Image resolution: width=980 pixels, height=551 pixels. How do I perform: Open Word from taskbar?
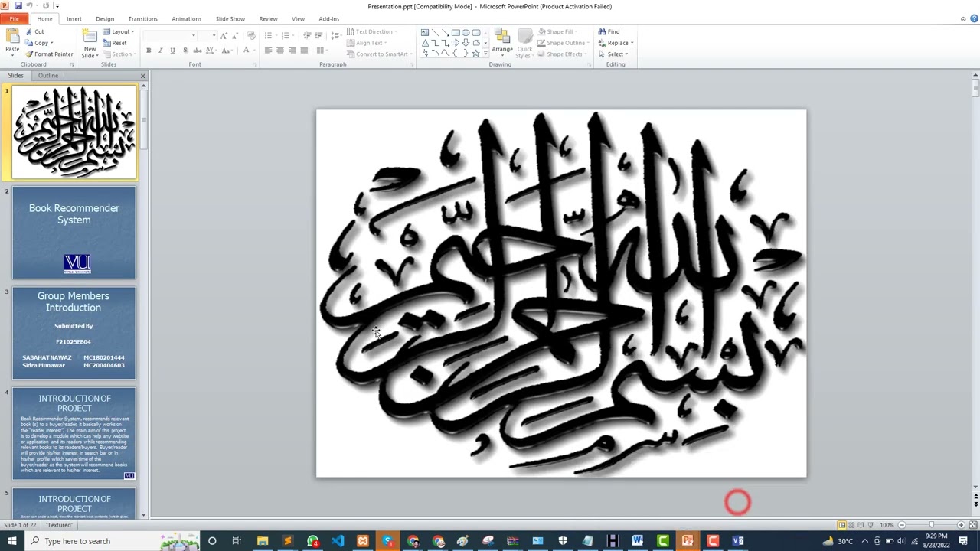tap(637, 541)
